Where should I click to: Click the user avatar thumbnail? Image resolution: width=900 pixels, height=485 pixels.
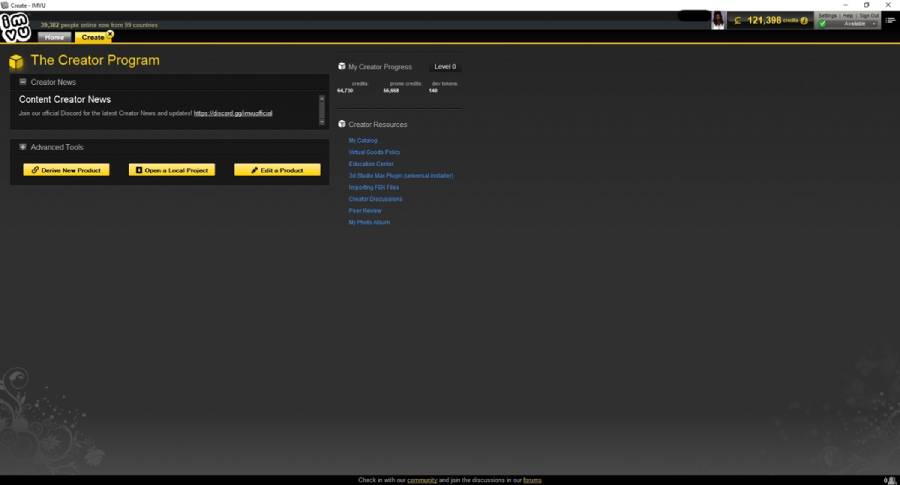717,20
